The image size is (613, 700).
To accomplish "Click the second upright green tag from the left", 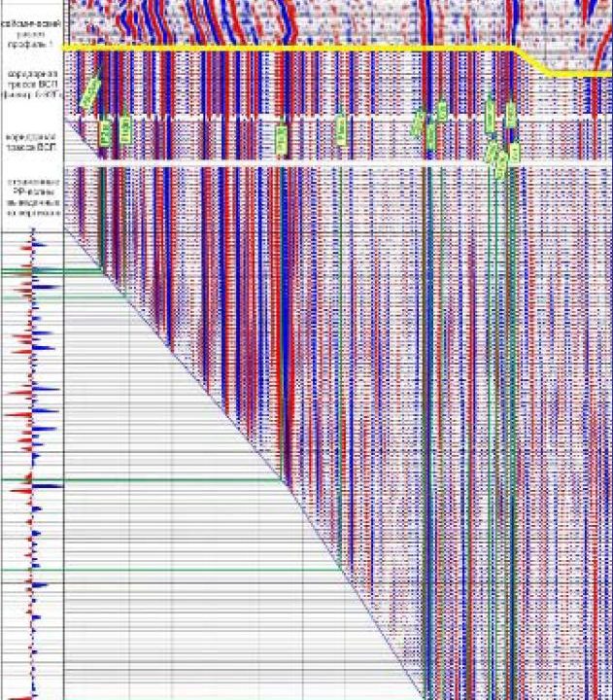I will [x=125, y=130].
